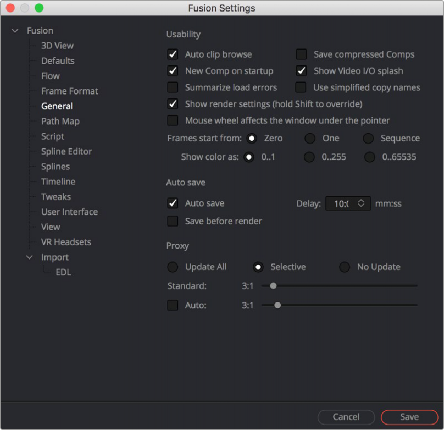Screen dimensions: 444x430
Task: Select the Fusion root tree item
Action: click(40, 31)
